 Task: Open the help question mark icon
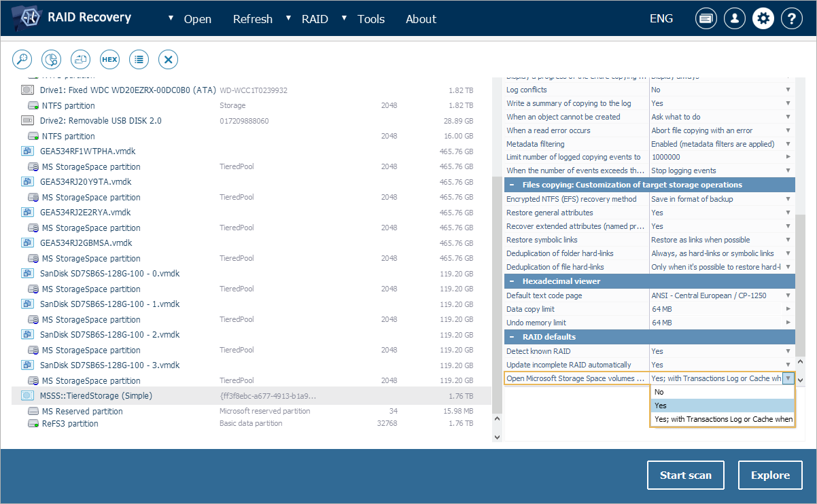click(792, 19)
